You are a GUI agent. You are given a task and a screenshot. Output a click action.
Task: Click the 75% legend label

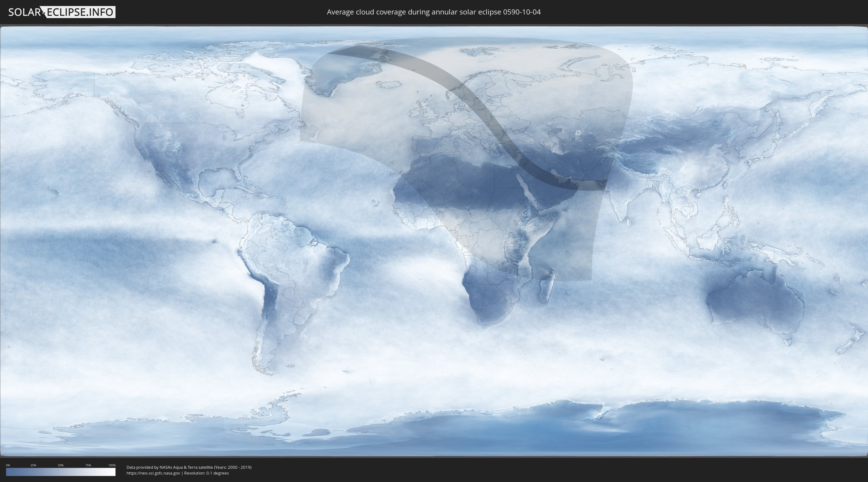pyautogui.click(x=88, y=465)
